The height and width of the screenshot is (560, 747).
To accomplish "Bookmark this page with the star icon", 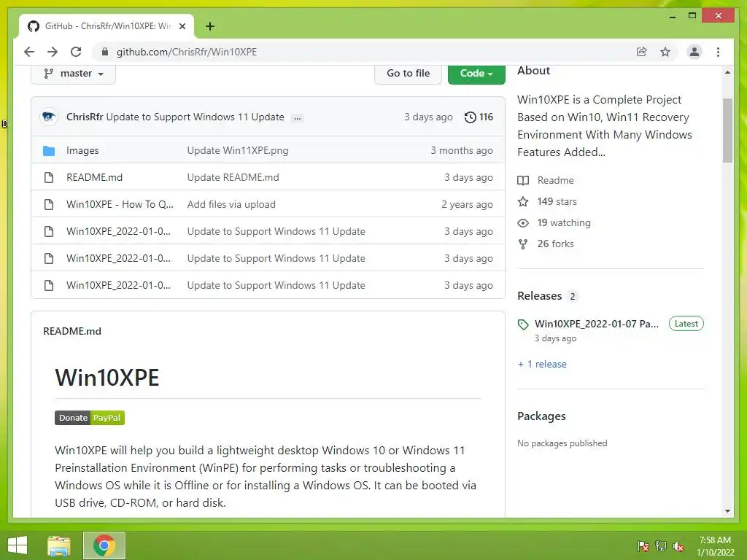I will 665,52.
